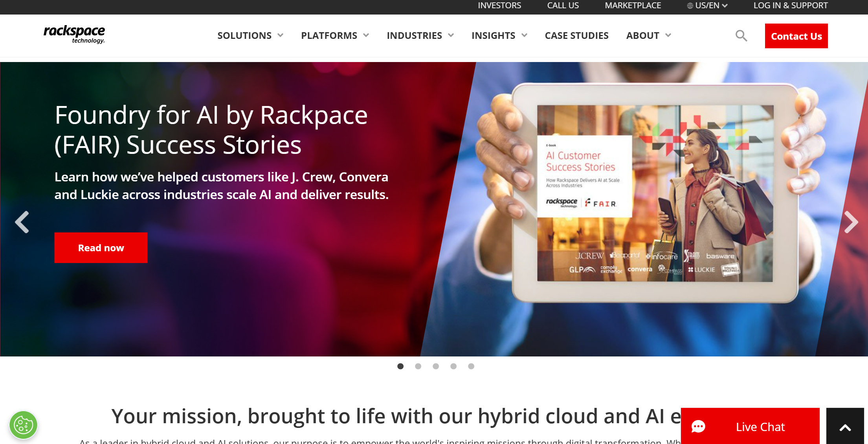Select the third carousel dot

pyautogui.click(x=436, y=366)
